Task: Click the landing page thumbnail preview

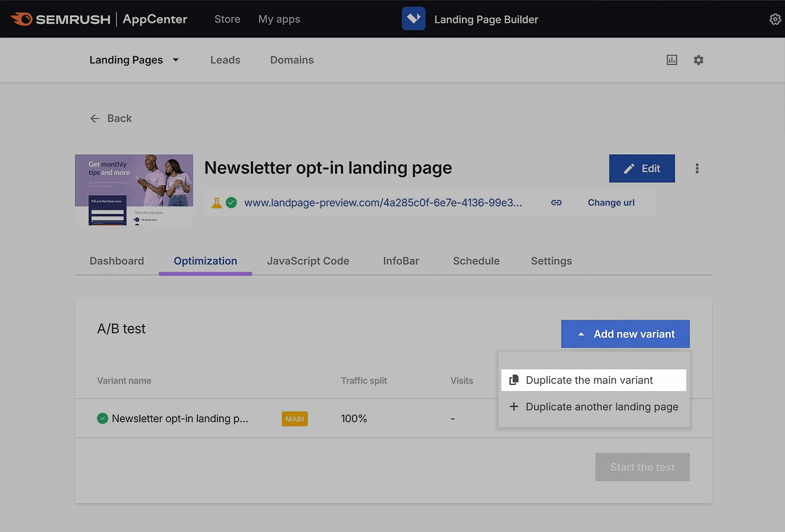Action: [134, 190]
